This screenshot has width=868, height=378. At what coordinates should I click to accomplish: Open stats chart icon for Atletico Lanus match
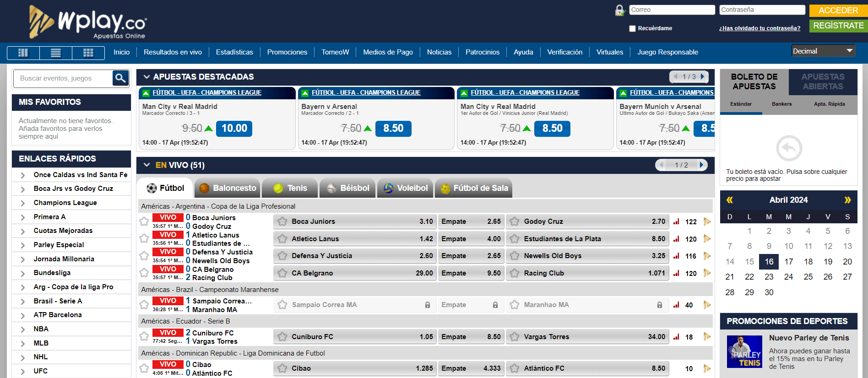(677, 239)
